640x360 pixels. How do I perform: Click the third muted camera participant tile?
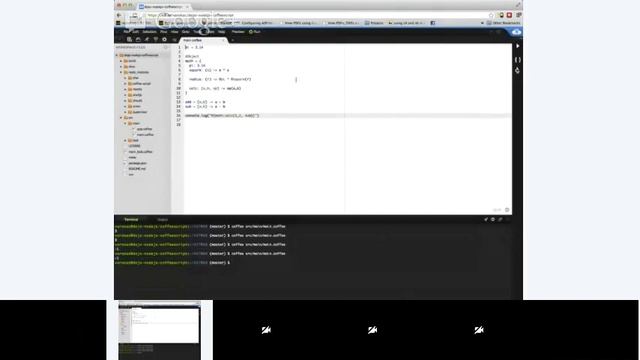(x=479, y=330)
